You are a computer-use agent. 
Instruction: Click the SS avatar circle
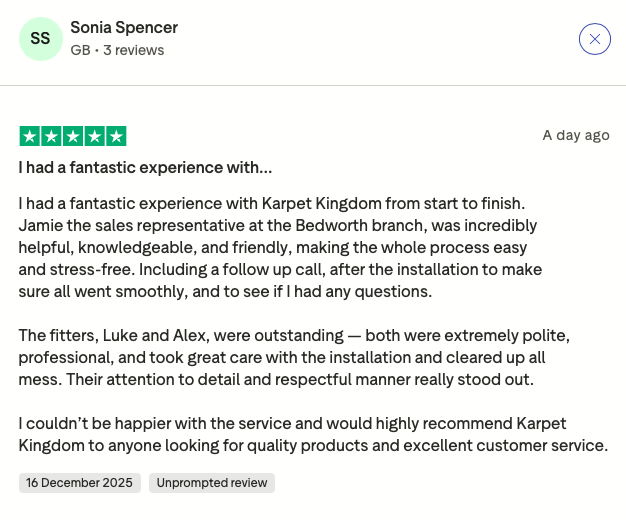click(40, 39)
